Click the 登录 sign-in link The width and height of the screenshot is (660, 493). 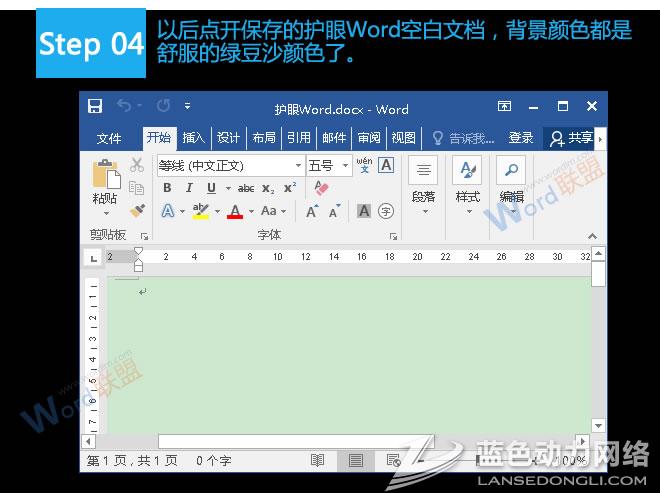click(521, 138)
